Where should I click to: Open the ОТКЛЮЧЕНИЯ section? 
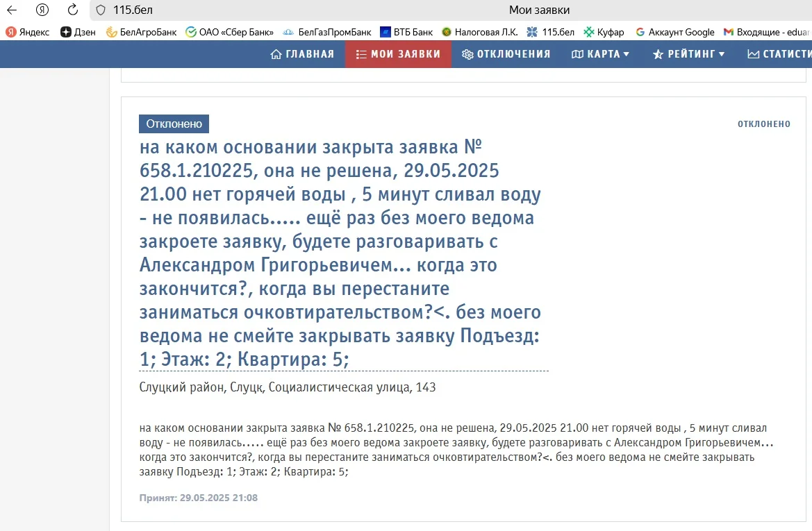click(x=506, y=54)
